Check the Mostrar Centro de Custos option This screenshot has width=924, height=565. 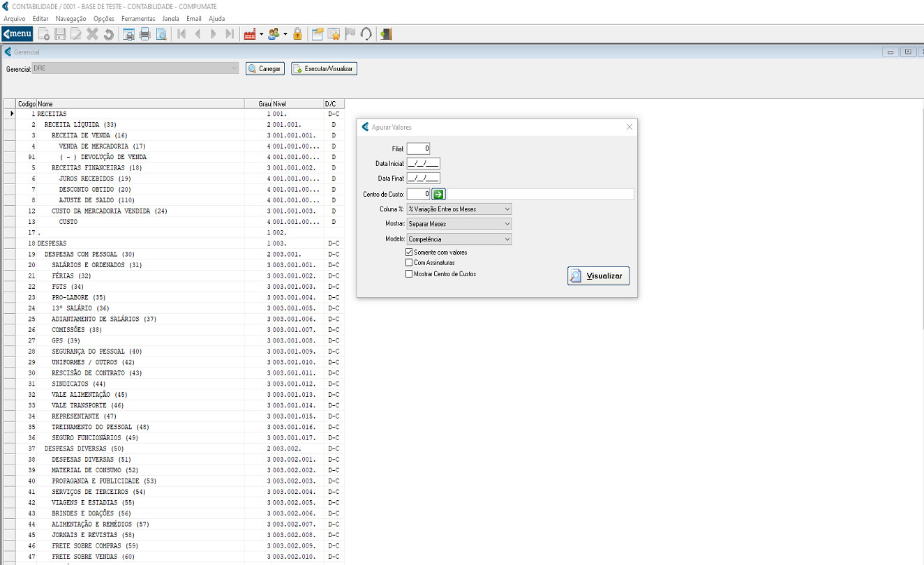click(x=409, y=274)
